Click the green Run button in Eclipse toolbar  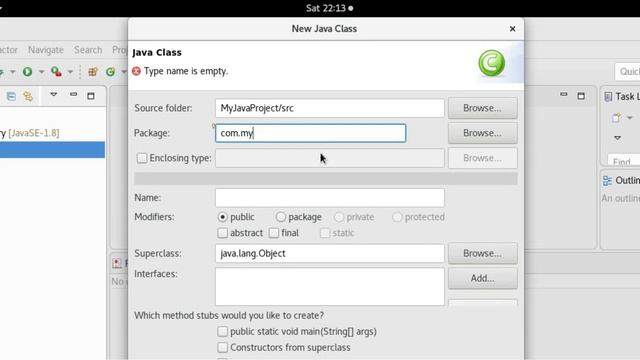pos(27,72)
